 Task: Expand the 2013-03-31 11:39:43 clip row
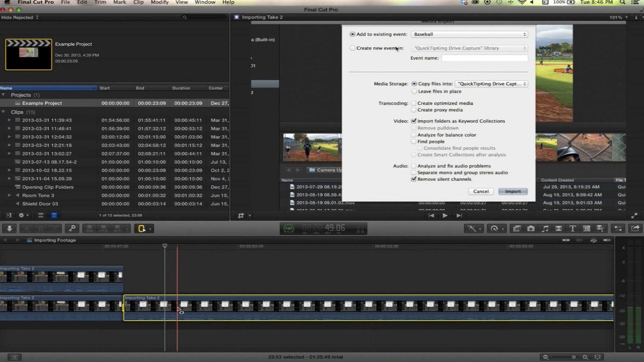click(x=9, y=120)
